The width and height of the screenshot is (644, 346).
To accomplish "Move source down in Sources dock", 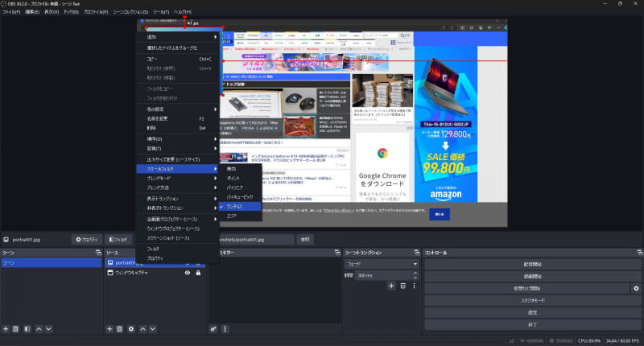I will (152, 329).
